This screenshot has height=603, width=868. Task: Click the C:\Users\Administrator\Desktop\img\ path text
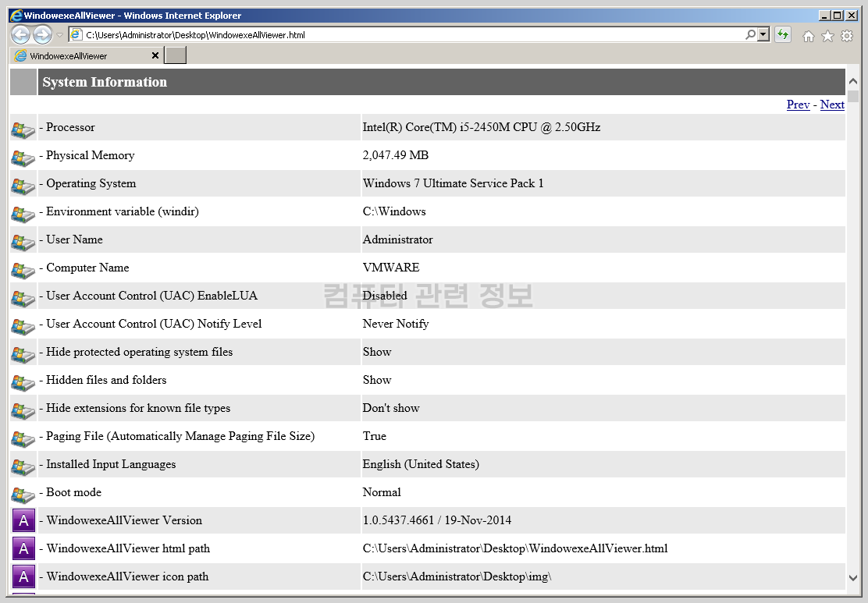click(x=457, y=576)
